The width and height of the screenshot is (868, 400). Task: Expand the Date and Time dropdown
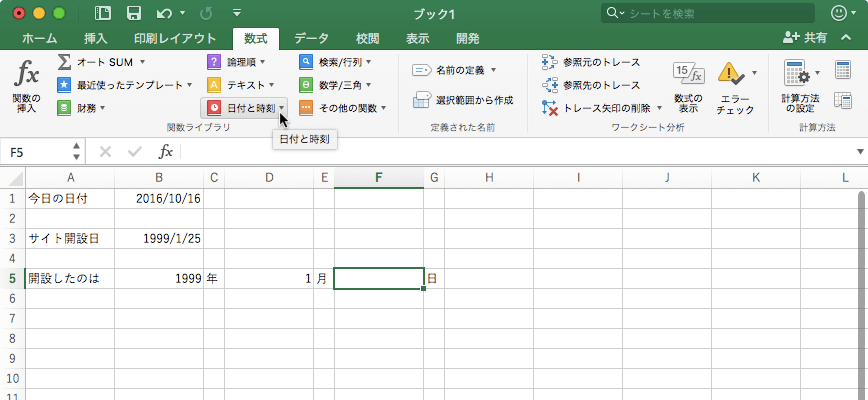(283, 108)
